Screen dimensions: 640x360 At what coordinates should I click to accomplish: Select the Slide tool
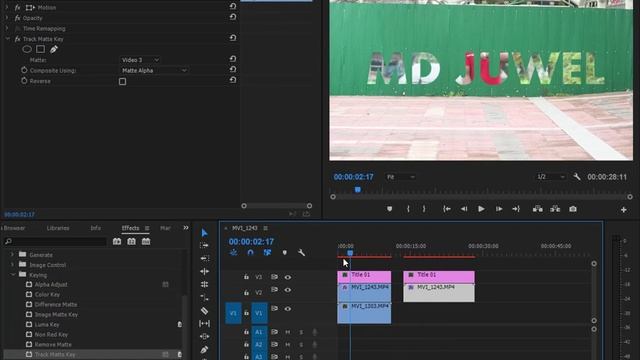[204, 337]
